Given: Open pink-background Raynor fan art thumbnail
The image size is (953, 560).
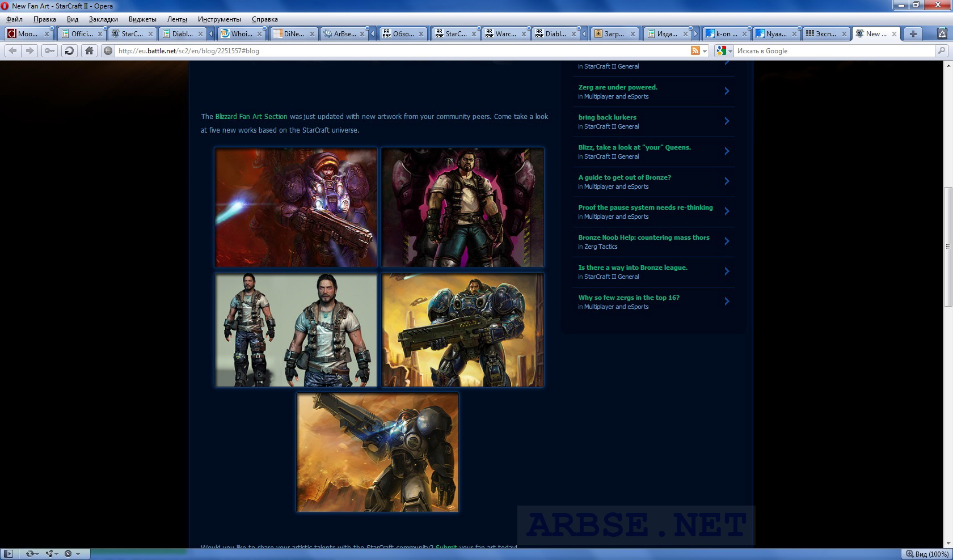Looking at the screenshot, I should 462,207.
